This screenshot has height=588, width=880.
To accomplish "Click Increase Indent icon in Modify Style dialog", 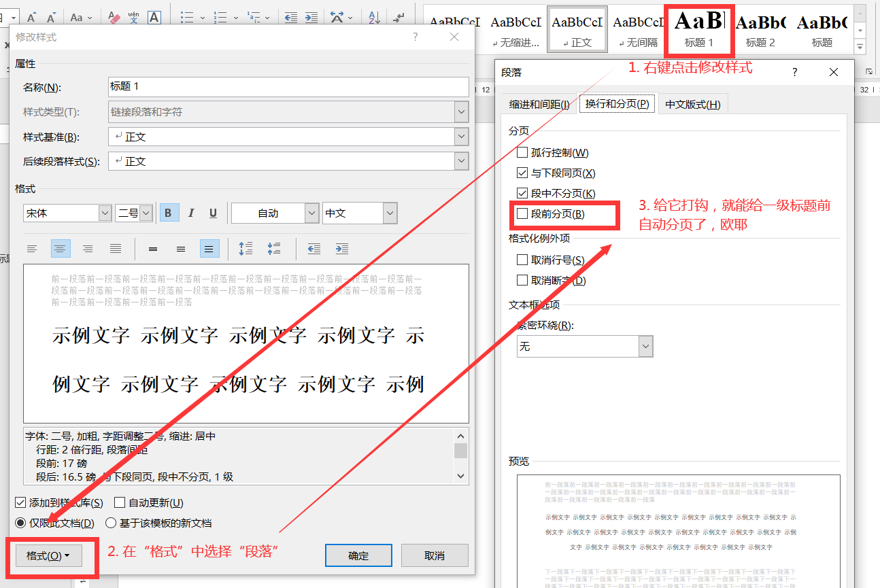I will [342, 249].
